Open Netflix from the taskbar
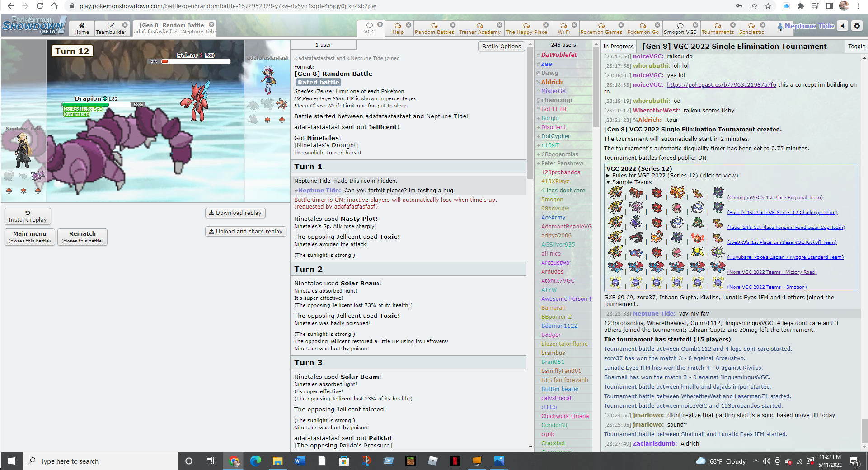The width and height of the screenshot is (868, 470). point(455,461)
